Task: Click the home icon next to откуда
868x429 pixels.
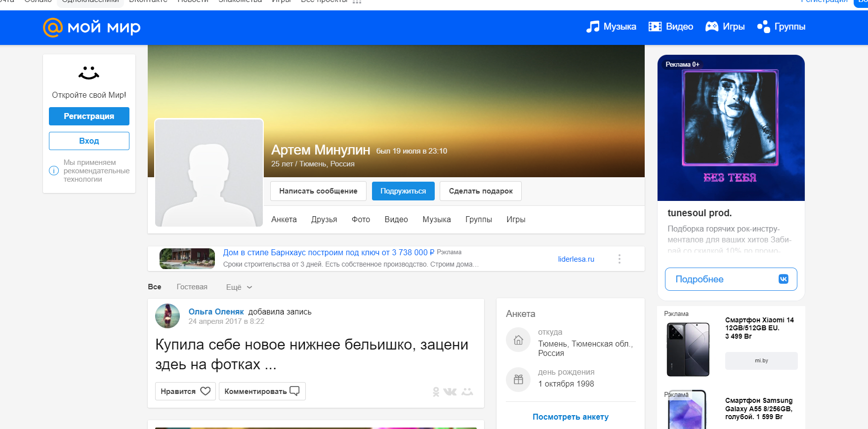Action: click(518, 340)
